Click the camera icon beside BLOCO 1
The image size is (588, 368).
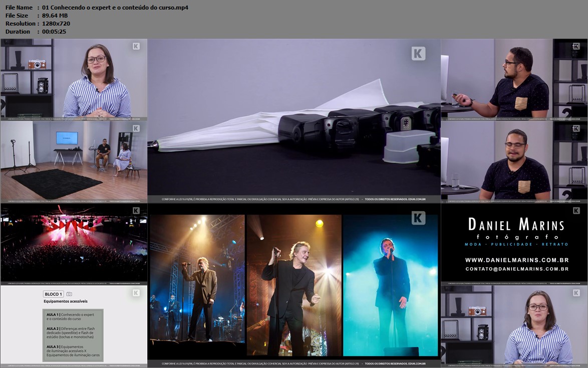[x=69, y=294]
